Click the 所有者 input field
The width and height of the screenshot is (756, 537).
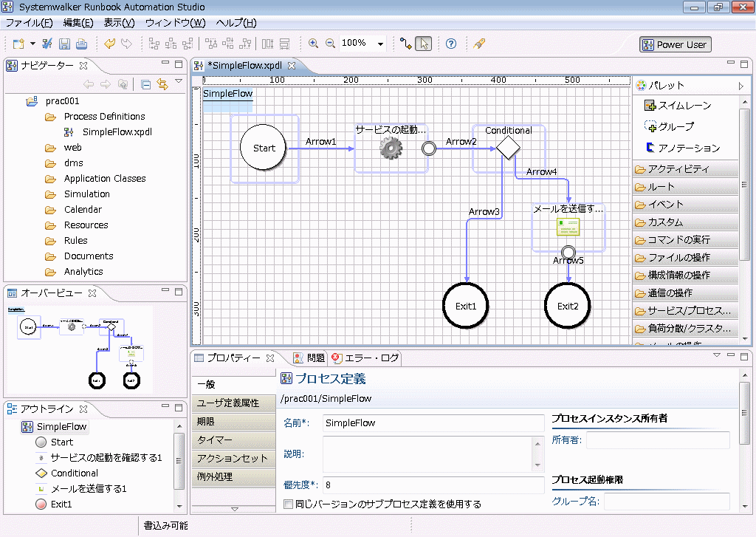click(658, 440)
